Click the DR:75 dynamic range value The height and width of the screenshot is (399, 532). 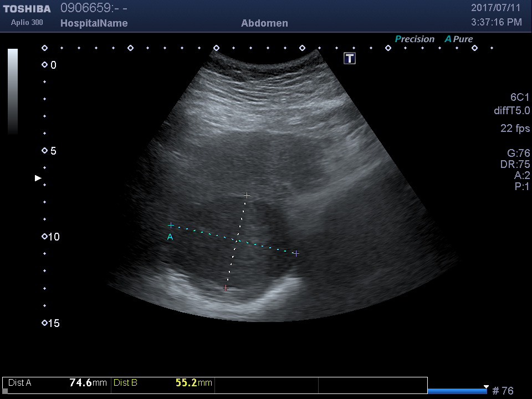515,164
